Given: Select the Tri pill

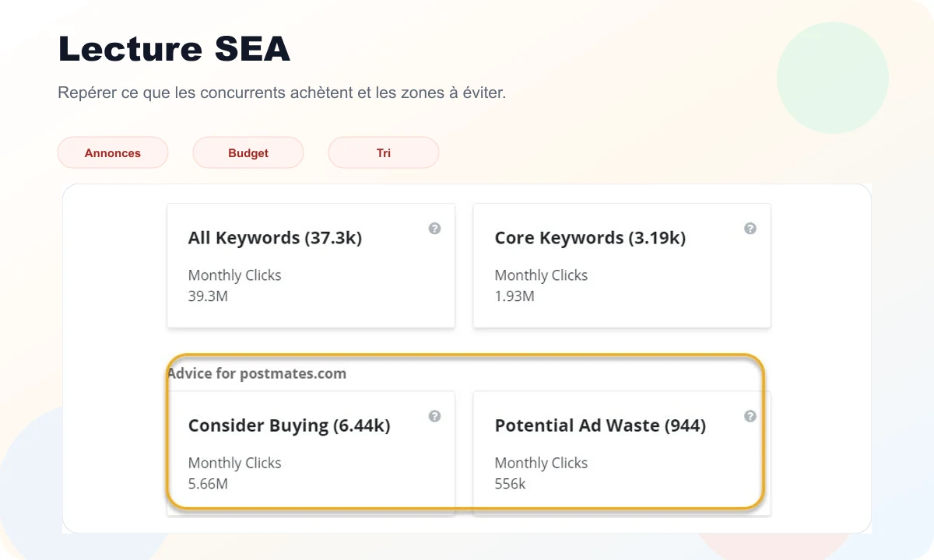Looking at the screenshot, I should [x=384, y=152].
